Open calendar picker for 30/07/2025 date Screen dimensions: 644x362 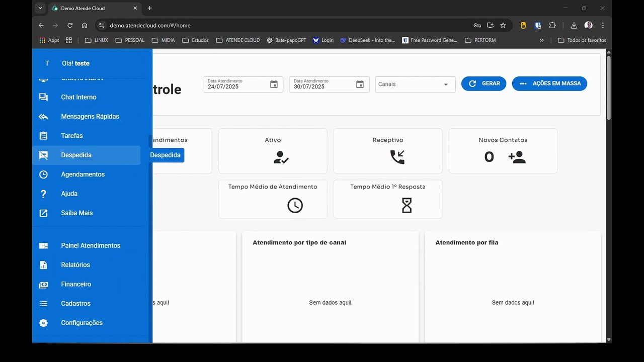tap(360, 84)
